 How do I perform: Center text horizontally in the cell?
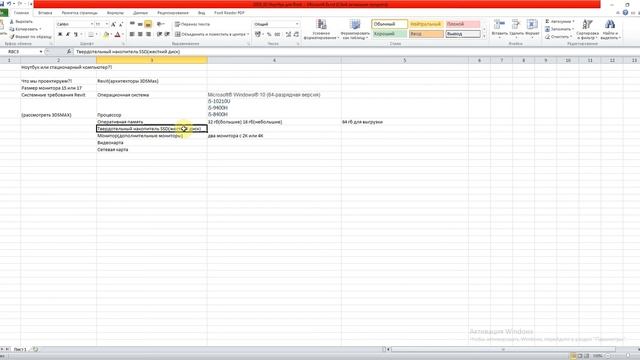(x=140, y=34)
